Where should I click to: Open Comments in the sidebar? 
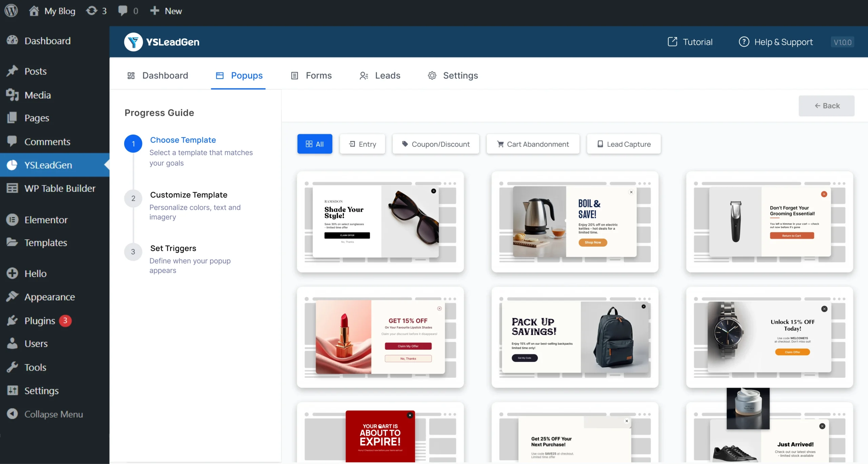(x=55, y=141)
